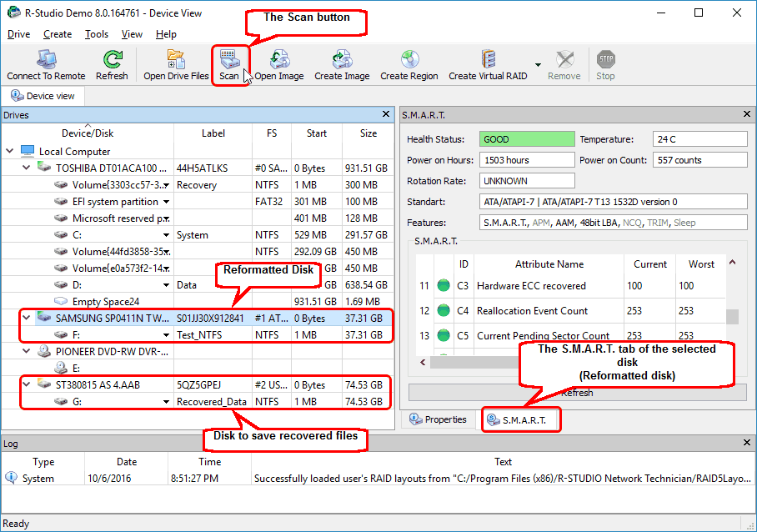
Task: Open Drive Files from the toolbar
Action: pyautogui.click(x=176, y=65)
